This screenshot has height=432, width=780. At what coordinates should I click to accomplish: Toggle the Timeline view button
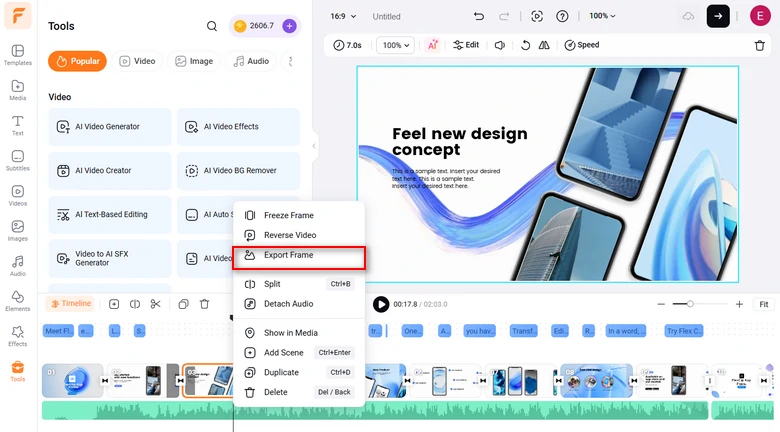(x=70, y=304)
